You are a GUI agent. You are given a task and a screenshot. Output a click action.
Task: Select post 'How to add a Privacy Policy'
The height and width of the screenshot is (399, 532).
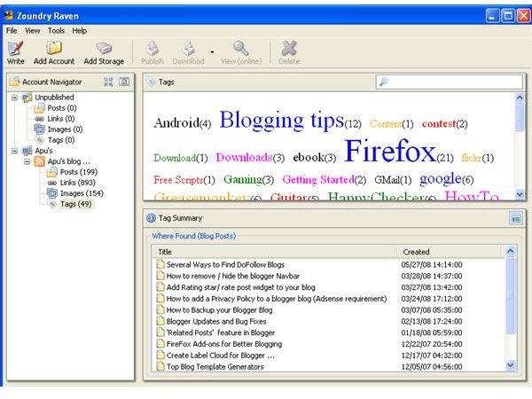point(277,299)
